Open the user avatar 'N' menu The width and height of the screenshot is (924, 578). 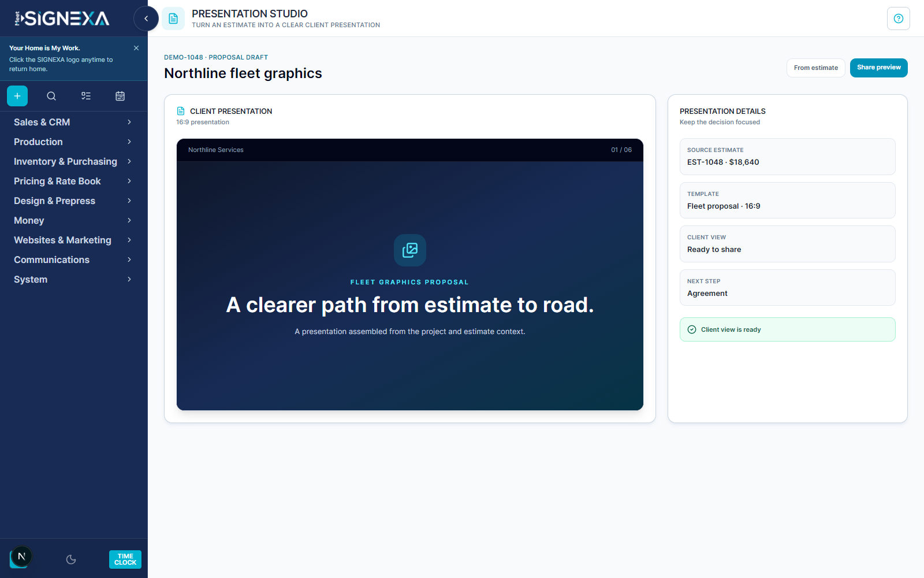[x=21, y=557]
